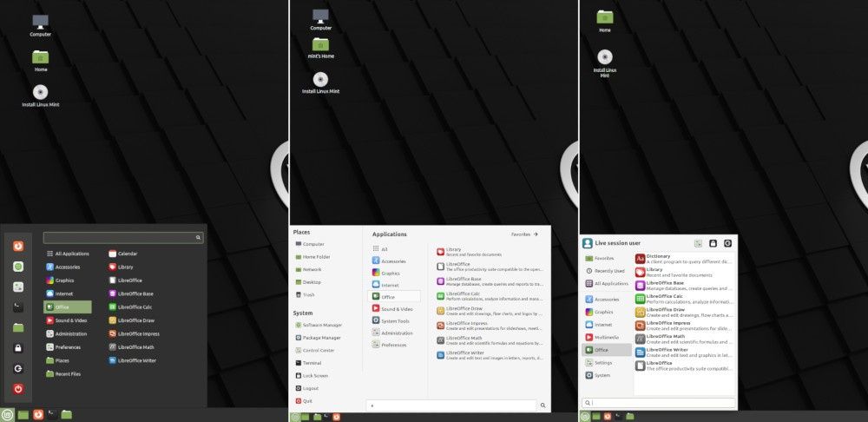Open Home Folder in the Places column

coord(312,257)
